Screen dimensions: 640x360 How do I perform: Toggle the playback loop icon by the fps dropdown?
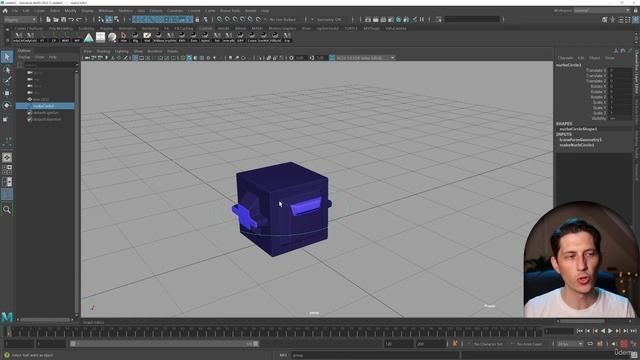(590, 344)
